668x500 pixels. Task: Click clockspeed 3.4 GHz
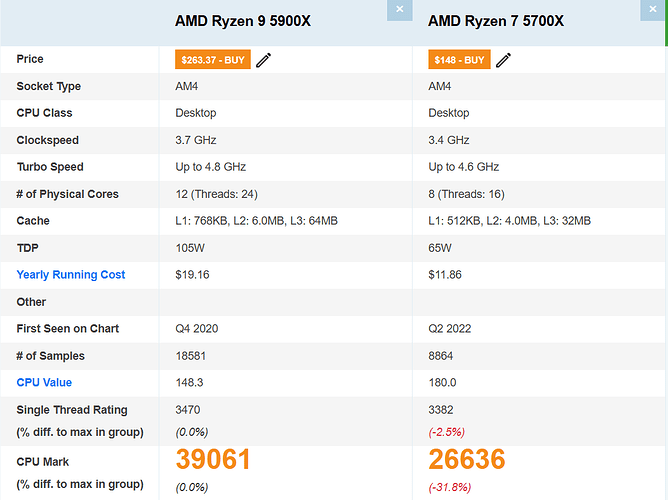pos(449,140)
